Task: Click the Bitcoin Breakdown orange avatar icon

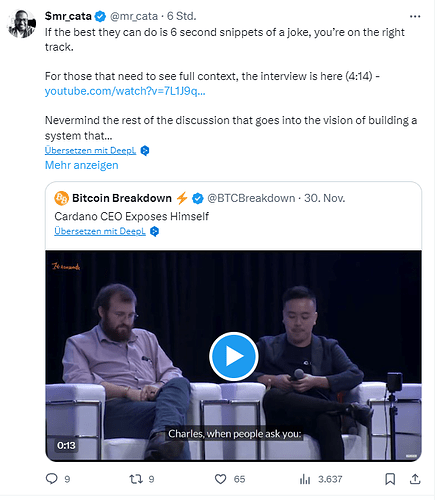Action: (x=61, y=198)
